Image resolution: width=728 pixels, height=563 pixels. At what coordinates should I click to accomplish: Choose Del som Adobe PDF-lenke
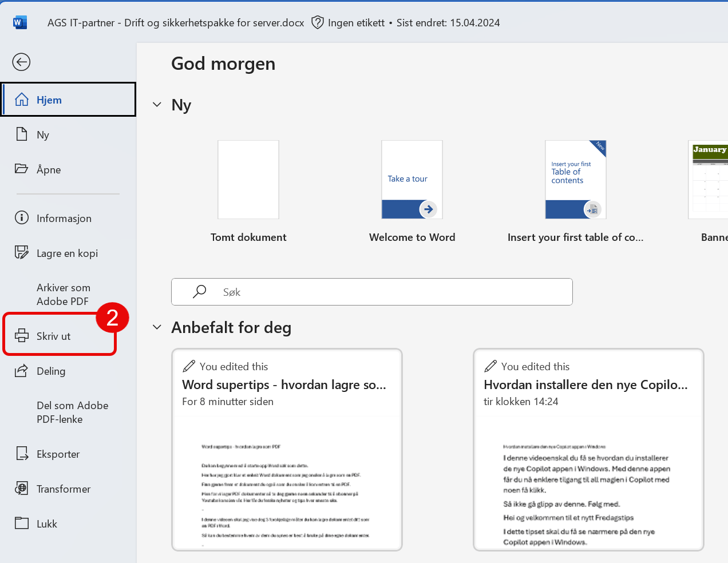pyautogui.click(x=69, y=412)
